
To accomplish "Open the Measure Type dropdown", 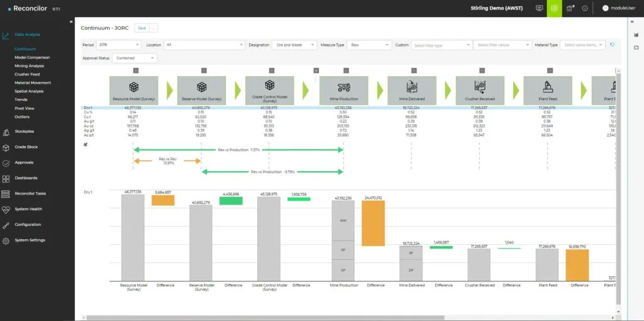I will pyautogui.click(x=369, y=45).
